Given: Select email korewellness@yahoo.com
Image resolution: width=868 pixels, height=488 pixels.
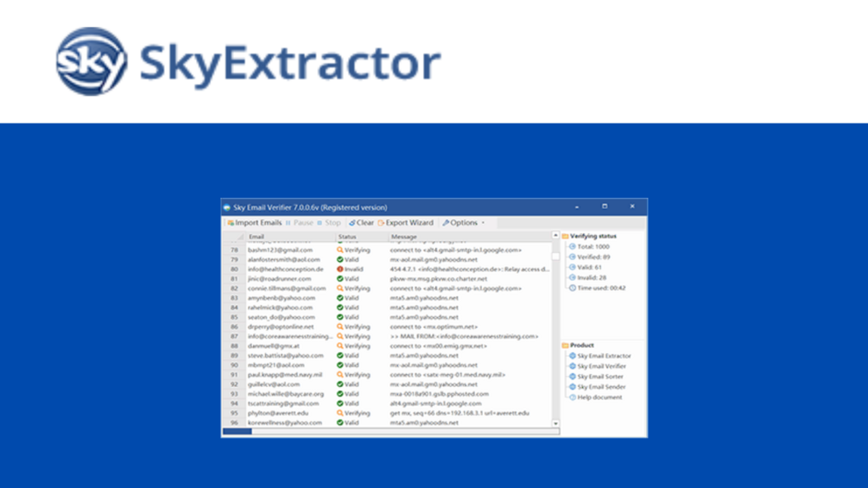Looking at the screenshot, I should click(284, 422).
